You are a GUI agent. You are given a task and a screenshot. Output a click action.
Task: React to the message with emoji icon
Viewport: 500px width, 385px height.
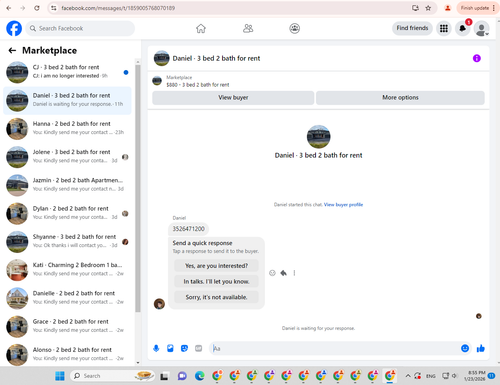point(272,273)
